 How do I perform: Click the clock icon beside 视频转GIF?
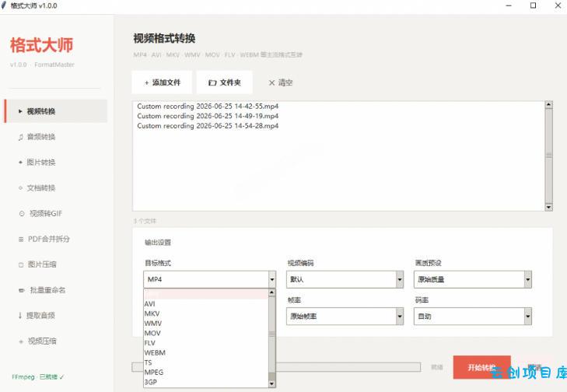click(22, 214)
